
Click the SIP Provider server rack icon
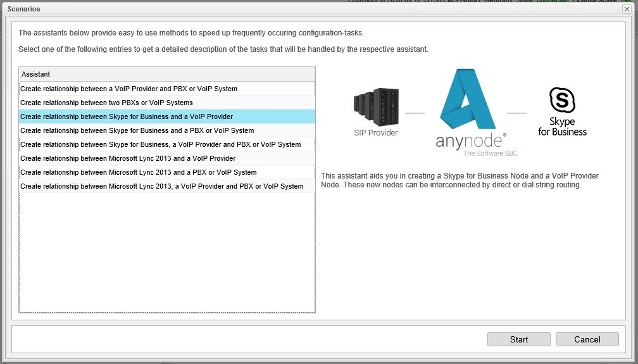pos(376,107)
